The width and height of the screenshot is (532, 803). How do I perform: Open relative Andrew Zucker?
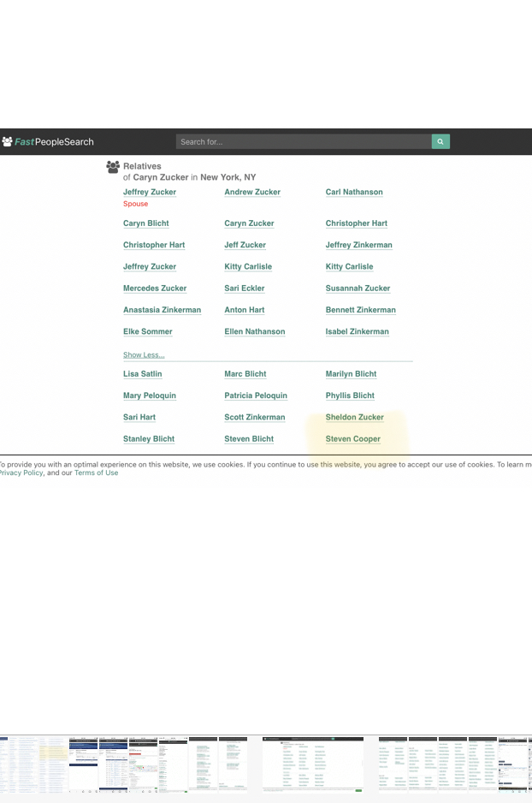(x=252, y=192)
